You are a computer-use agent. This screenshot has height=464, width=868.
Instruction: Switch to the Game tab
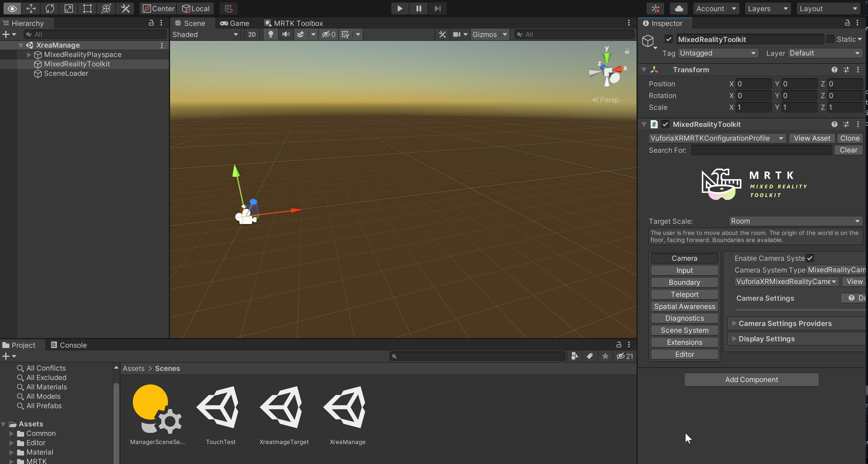235,23
